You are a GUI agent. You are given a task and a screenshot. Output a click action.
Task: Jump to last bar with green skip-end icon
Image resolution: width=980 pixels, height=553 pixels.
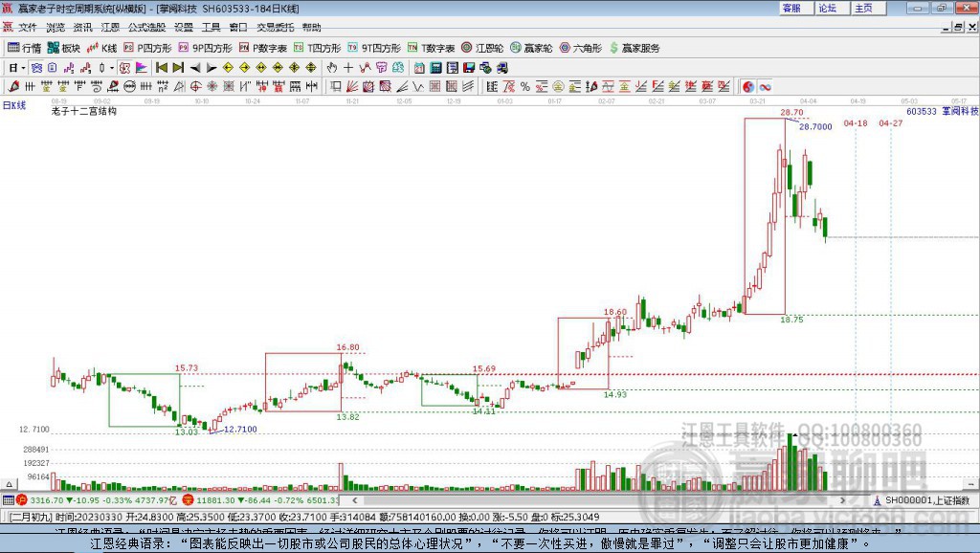(x=178, y=68)
